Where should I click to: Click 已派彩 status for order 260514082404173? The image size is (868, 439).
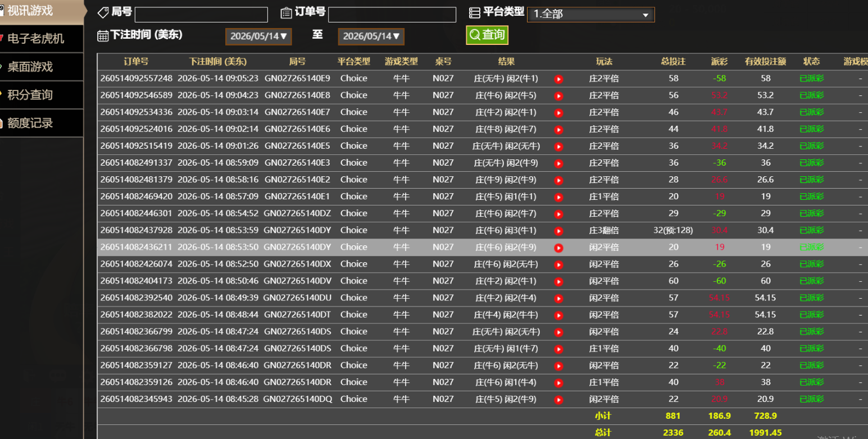click(x=811, y=281)
